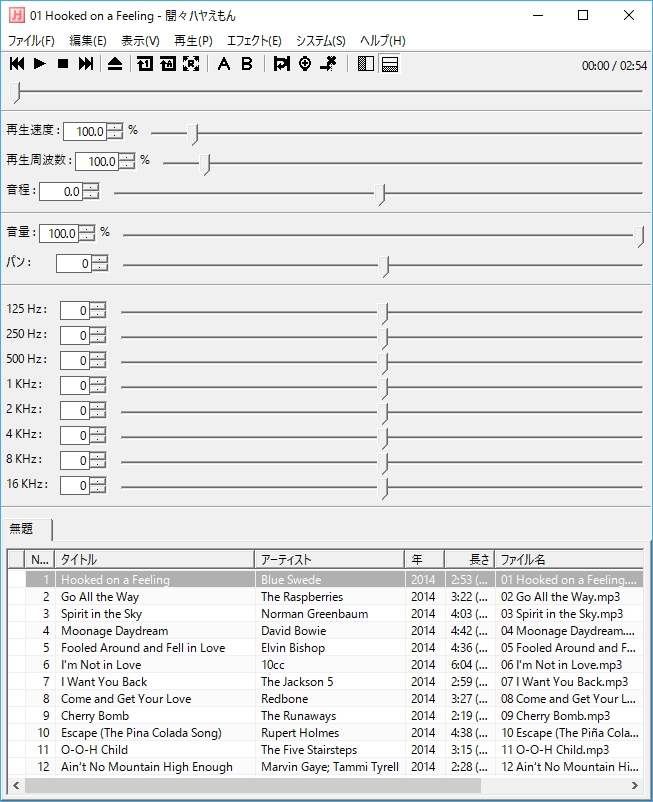Click the app icon in the title bar
653x802 pixels.
pos(16,15)
